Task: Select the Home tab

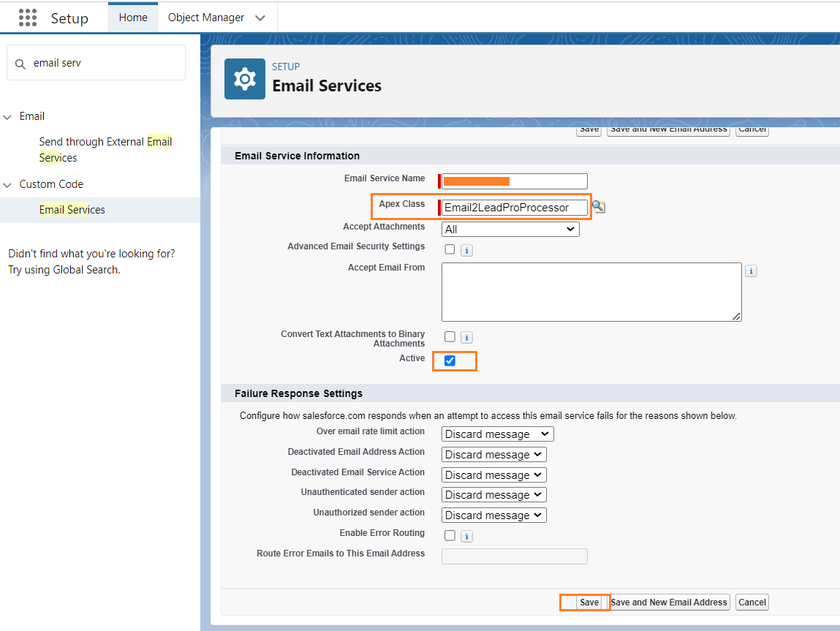Action: [133, 18]
